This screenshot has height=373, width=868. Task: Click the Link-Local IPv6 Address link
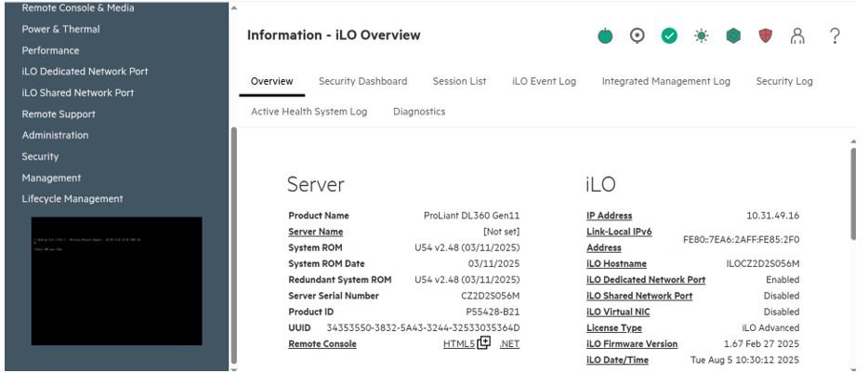point(619,239)
